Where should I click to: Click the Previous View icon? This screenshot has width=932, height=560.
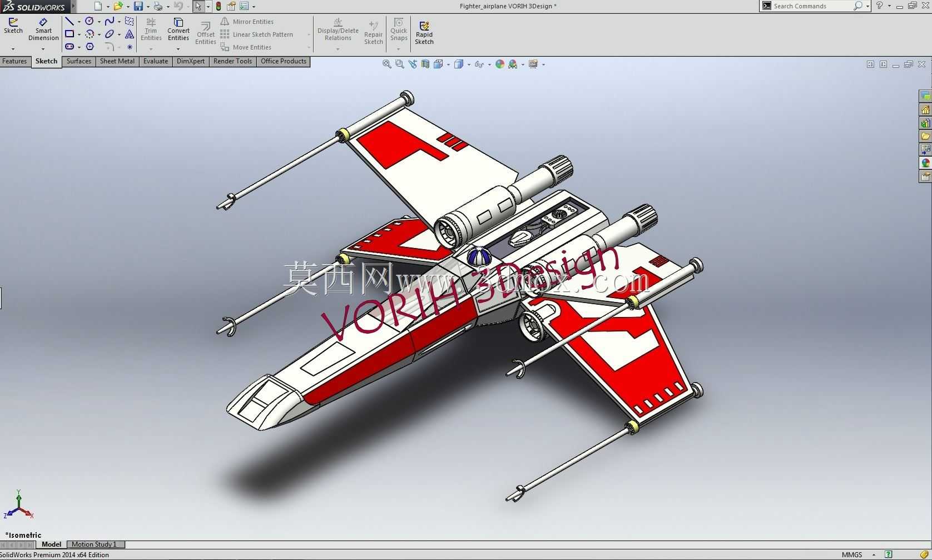[x=412, y=64]
